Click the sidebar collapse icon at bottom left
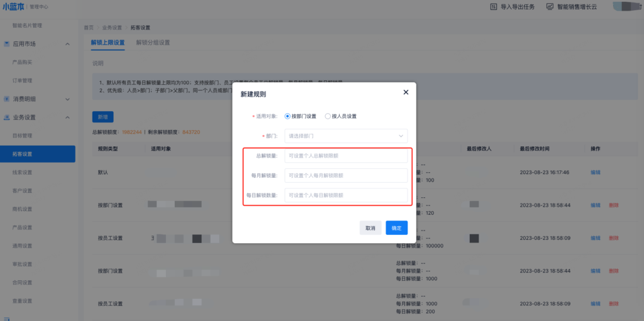This screenshot has width=644, height=321. click(x=6, y=318)
